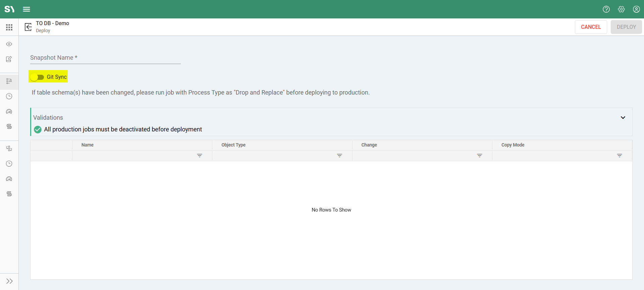Go back using the arrow beside TO DB - Demo
This screenshot has width=644, height=290.
pos(28,27)
